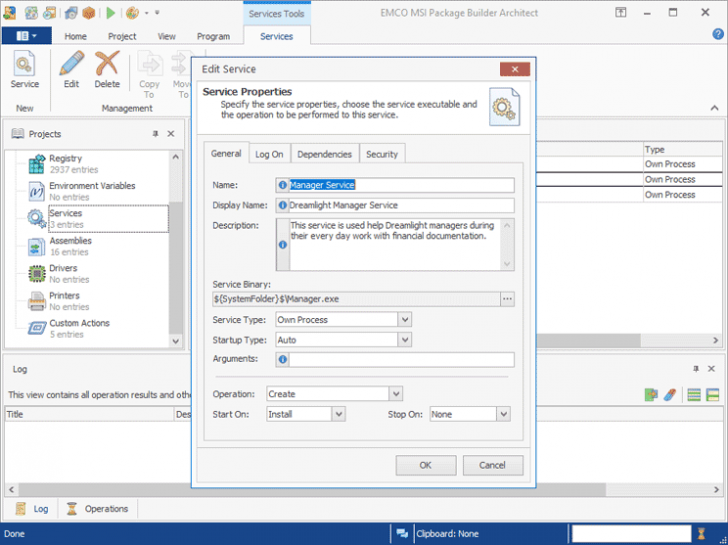
Task: Open the Project ribbon tab
Action: tap(122, 36)
